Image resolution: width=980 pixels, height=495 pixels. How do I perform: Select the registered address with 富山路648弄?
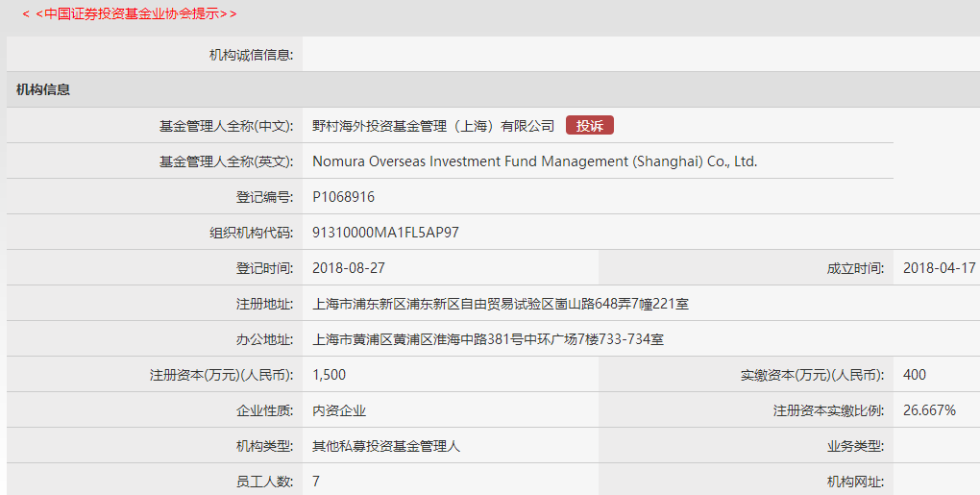click(500, 304)
